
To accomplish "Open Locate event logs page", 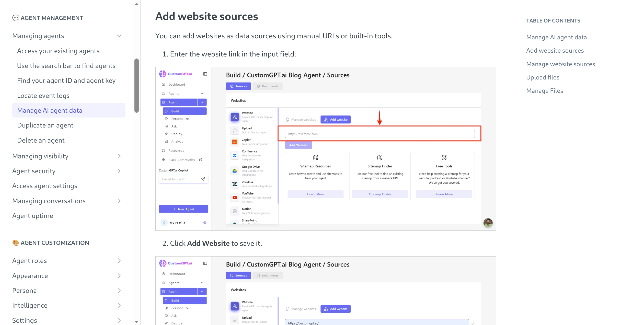I will 43,96.
